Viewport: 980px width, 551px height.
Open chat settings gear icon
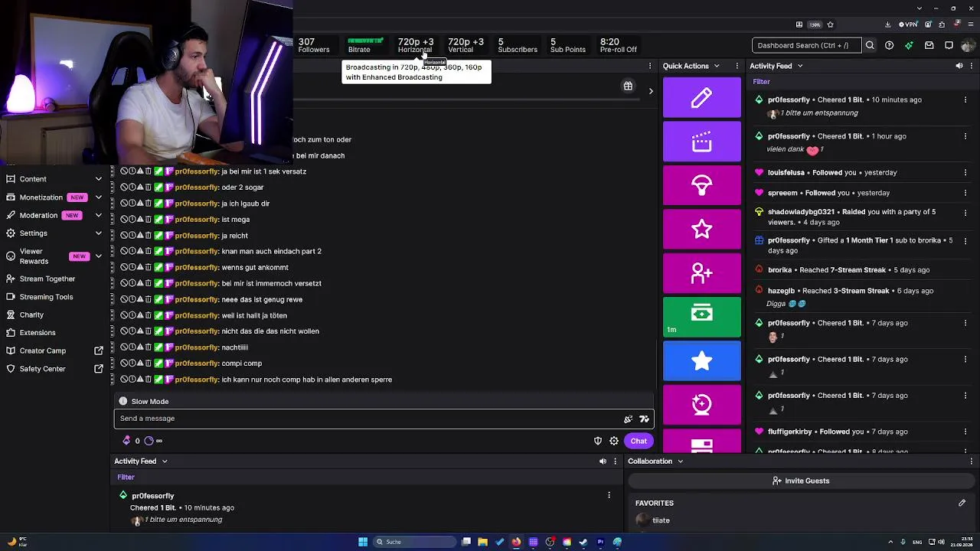click(614, 441)
